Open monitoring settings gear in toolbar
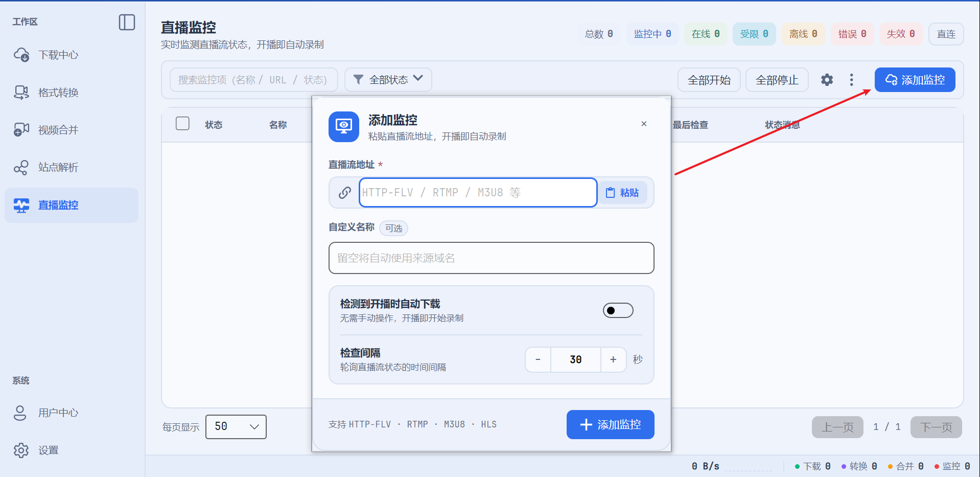980x477 pixels. click(827, 80)
